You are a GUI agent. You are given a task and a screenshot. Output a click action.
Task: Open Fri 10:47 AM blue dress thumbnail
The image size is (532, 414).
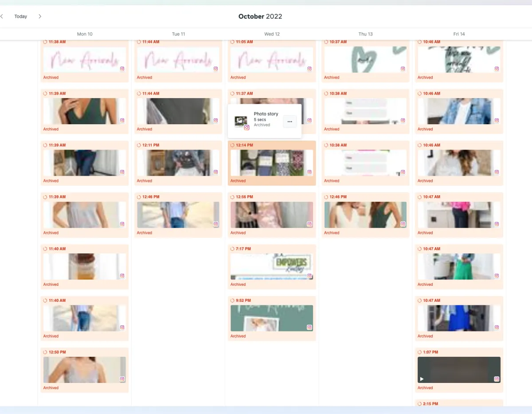click(x=459, y=318)
